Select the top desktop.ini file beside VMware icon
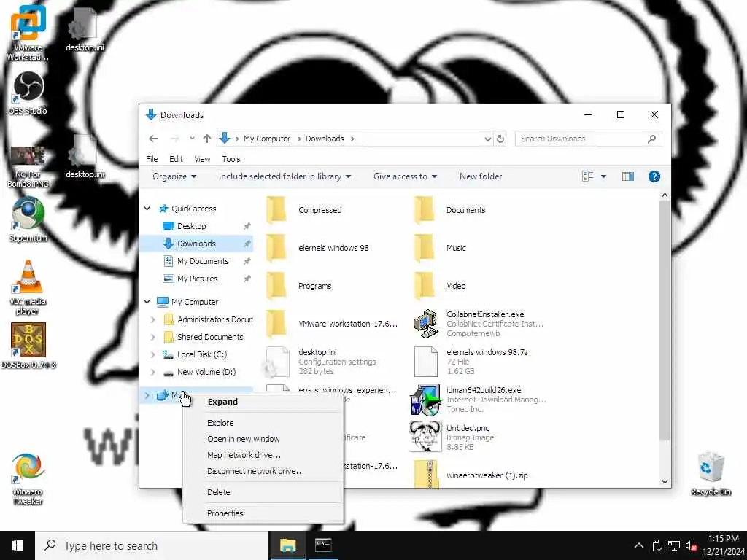 coord(85,29)
